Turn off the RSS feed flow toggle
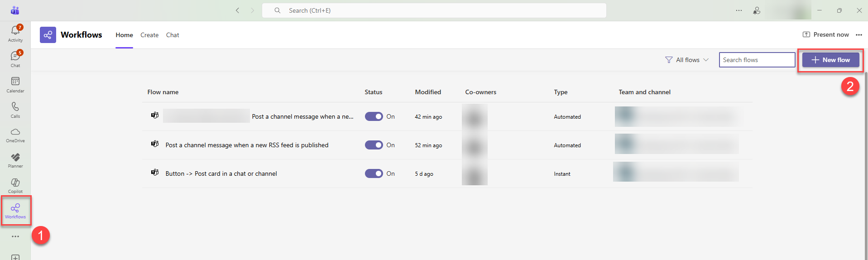This screenshot has height=260, width=868. point(374,145)
